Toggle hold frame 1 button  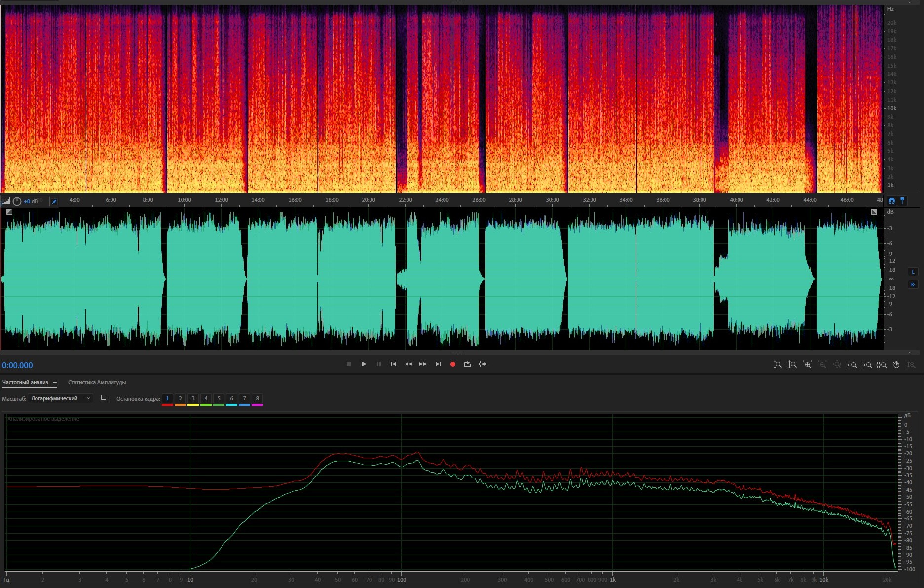coord(167,398)
